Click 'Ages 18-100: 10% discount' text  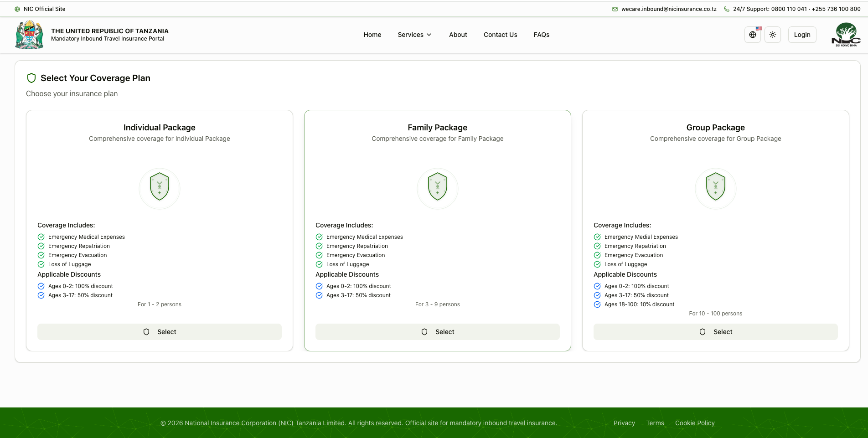pos(640,304)
